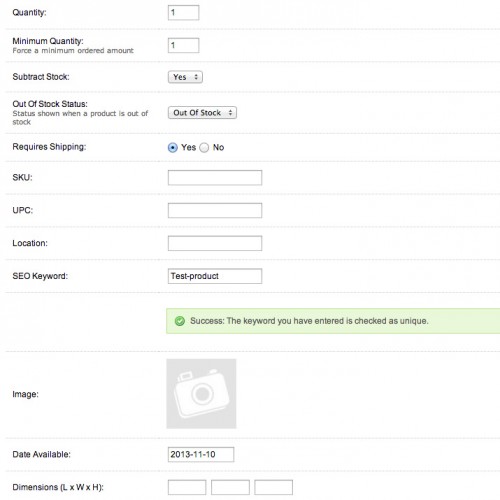This screenshot has width=500, height=500.
Task: Click the Location input box
Action: tap(215, 243)
